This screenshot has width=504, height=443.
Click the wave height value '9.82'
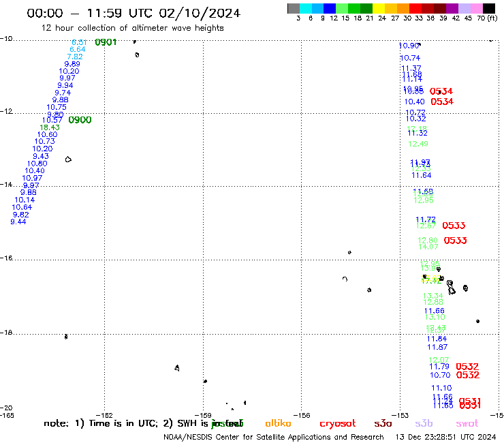21,215
